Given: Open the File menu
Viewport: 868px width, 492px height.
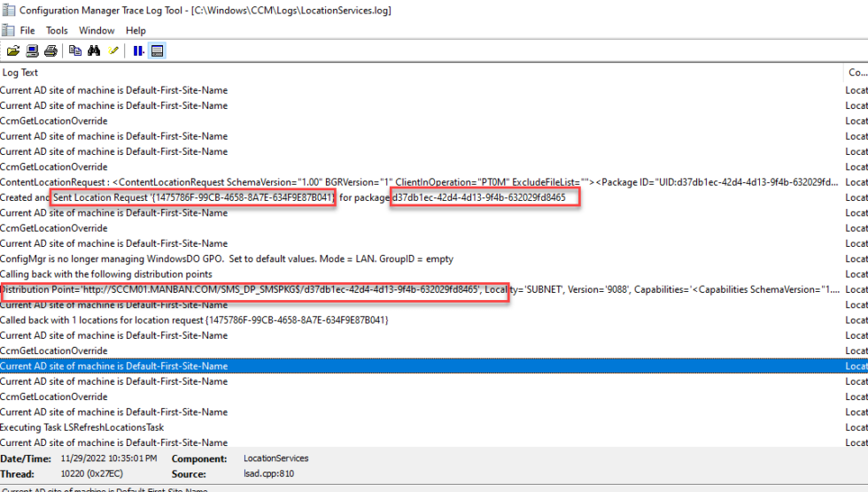Looking at the screenshot, I should [27, 30].
